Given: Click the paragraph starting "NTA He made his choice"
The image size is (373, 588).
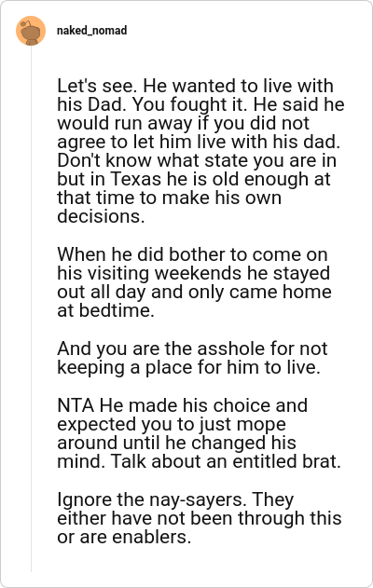Looking at the screenshot, I should pyautogui.click(x=200, y=433).
